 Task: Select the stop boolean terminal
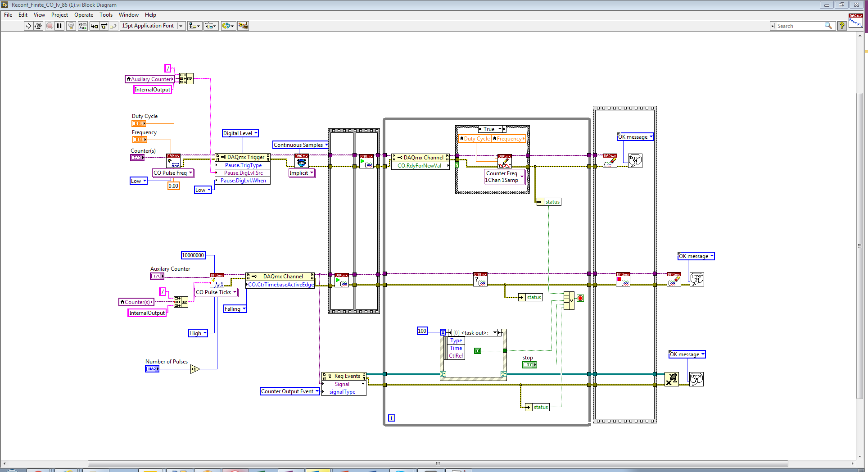click(529, 365)
